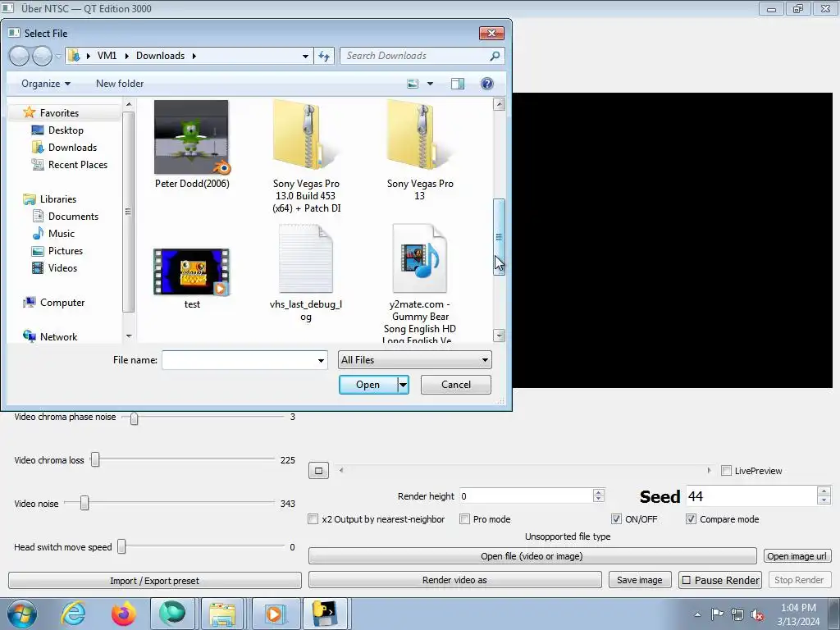The height and width of the screenshot is (630, 840).
Task: Click the Open button in the dialog
Action: tap(367, 385)
